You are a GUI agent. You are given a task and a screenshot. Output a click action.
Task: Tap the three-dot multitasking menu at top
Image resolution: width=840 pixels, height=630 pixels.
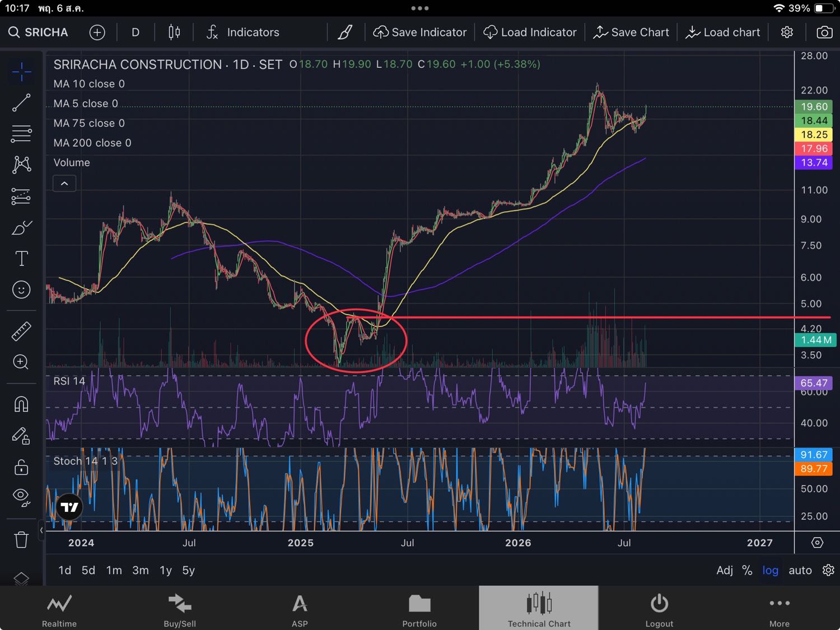coord(420,8)
